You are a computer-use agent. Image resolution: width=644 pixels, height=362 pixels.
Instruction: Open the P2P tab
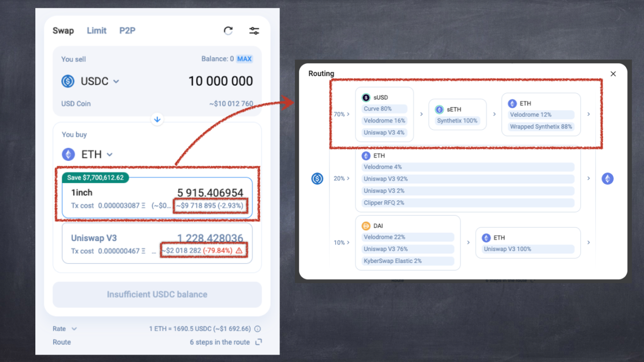127,30
